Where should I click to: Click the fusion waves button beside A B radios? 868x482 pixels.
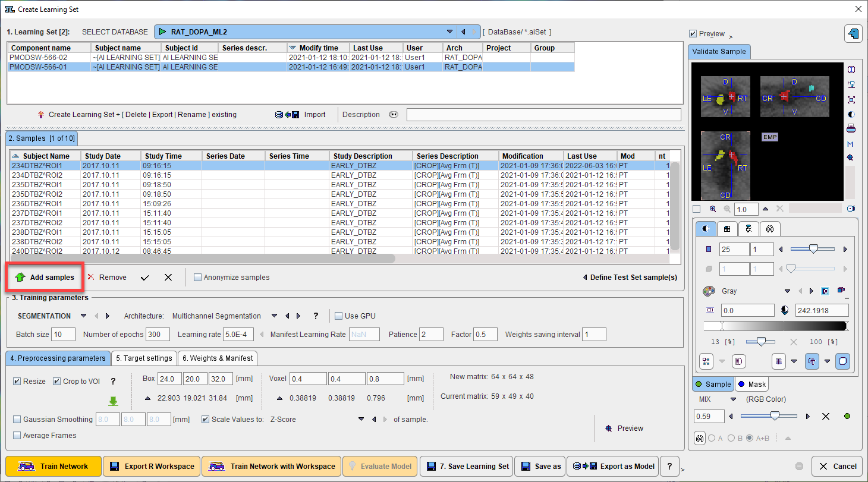coord(700,438)
